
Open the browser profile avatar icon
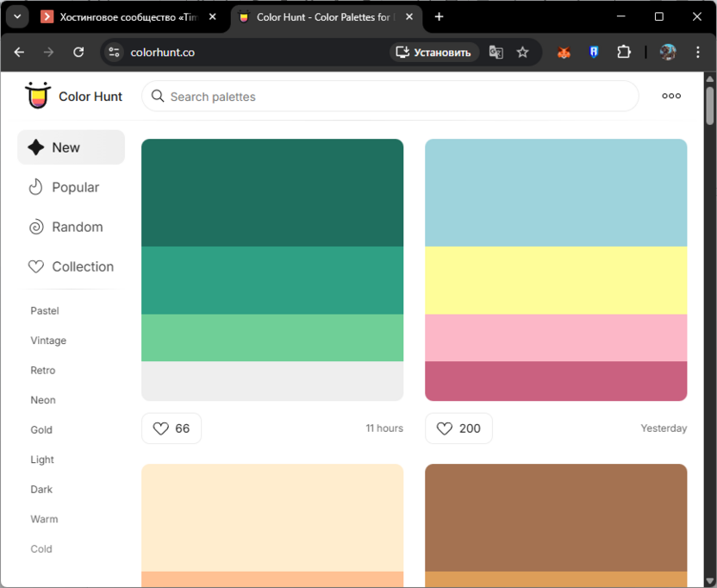pos(668,53)
